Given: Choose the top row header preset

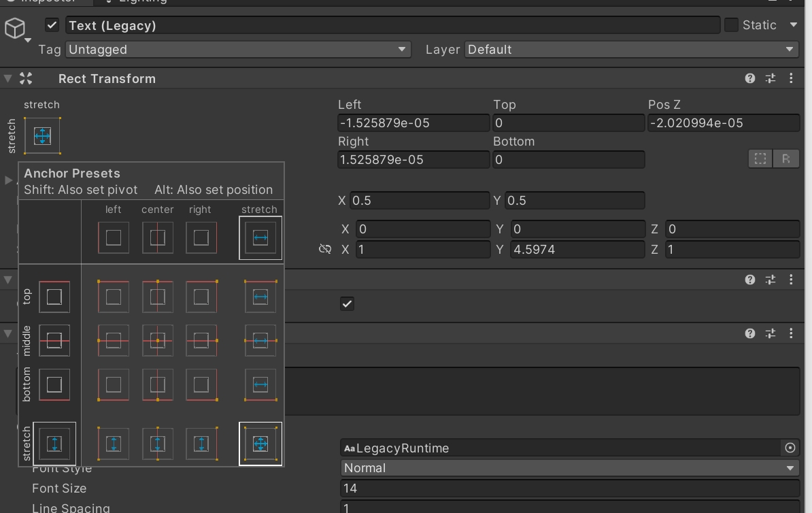Looking at the screenshot, I should tap(54, 297).
